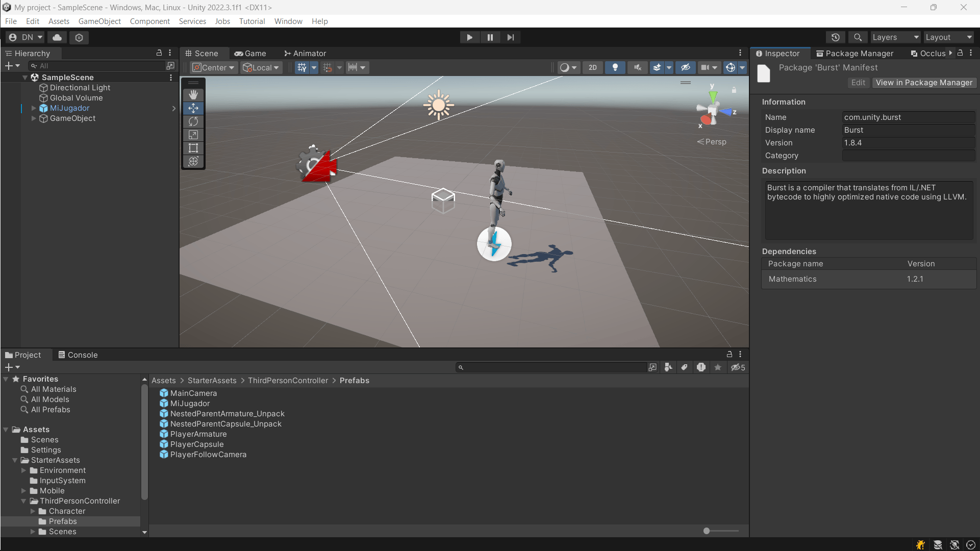Open Scene view more options menu
980x551 pixels.
(x=740, y=53)
